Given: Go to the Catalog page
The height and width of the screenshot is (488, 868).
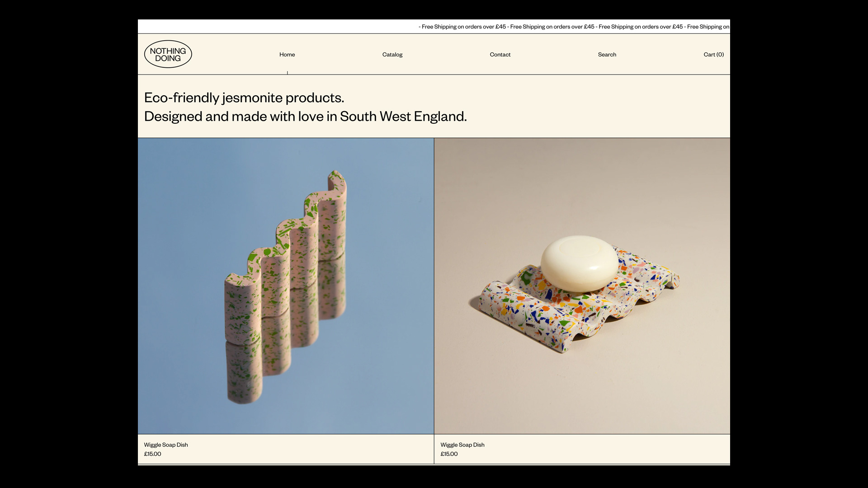Looking at the screenshot, I should 392,55.
